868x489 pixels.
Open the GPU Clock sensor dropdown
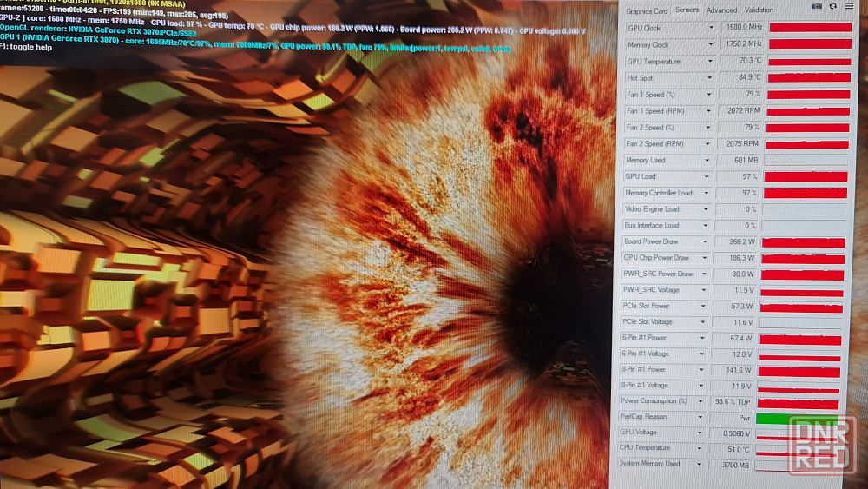coord(712,28)
